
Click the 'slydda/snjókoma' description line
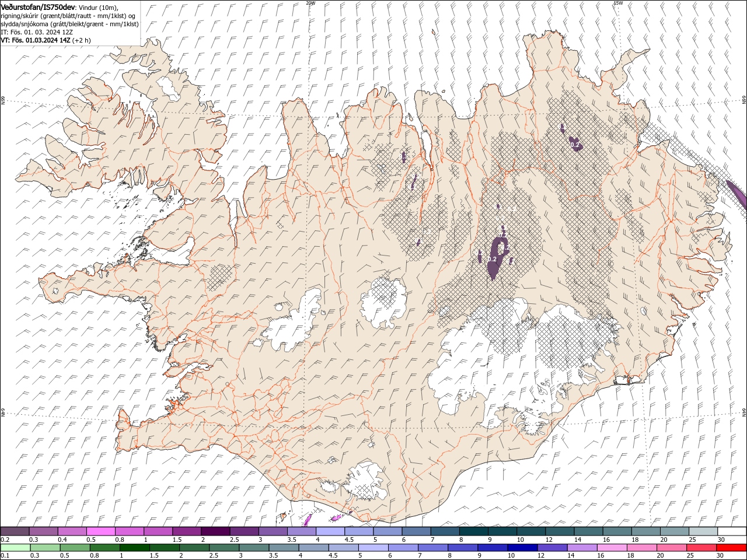[69, 24]
